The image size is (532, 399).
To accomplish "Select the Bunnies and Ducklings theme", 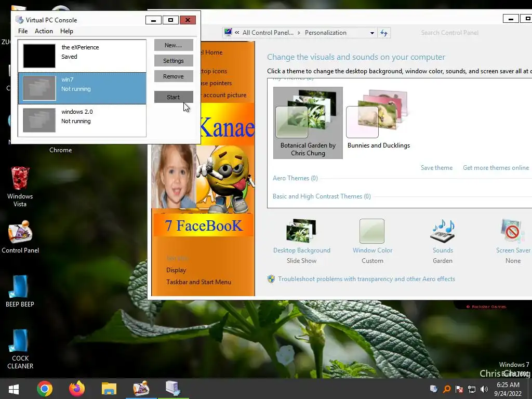I will pos(378,119).
